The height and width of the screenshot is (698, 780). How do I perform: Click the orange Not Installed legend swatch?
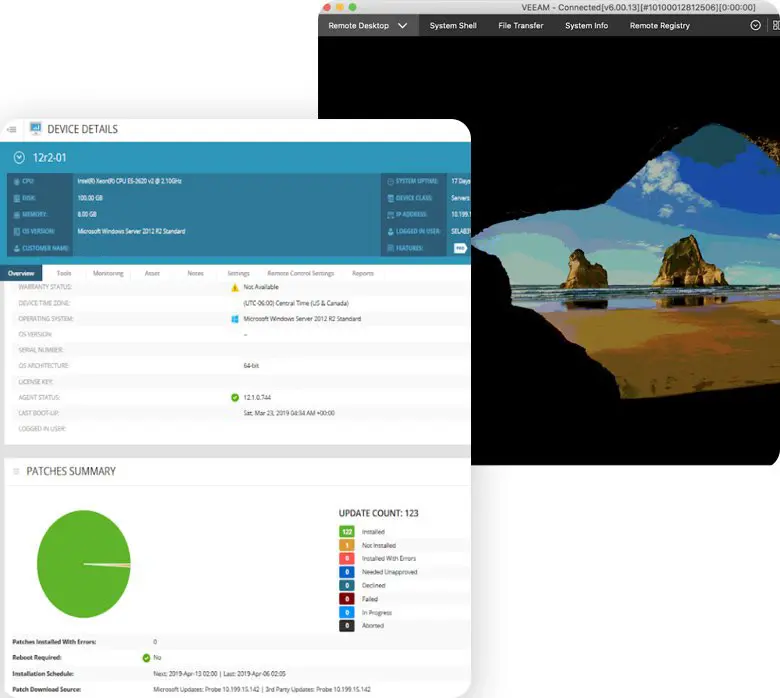[347, 545]
